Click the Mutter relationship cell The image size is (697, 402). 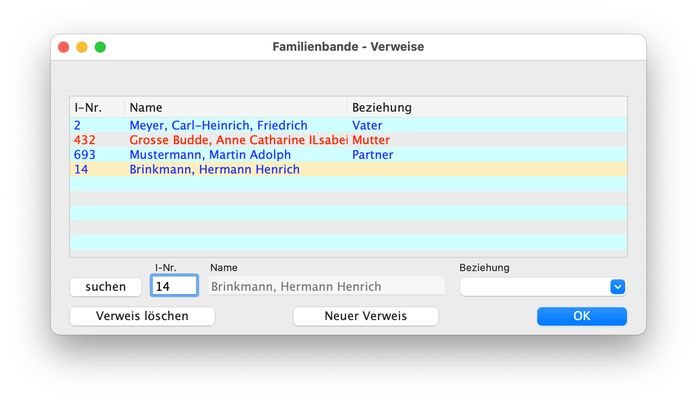click(x=371, y=140)
